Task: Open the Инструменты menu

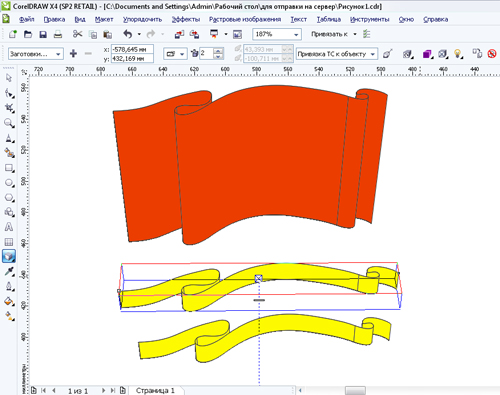Action: pos(369,19)
